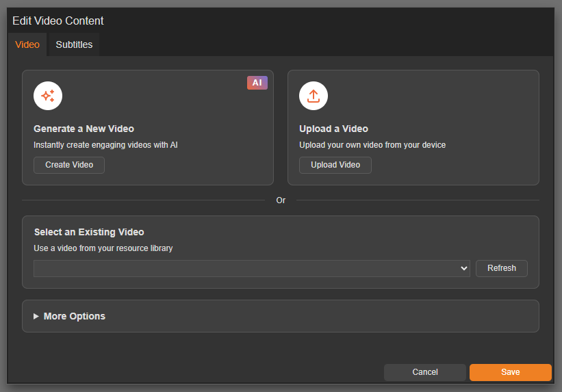
Task: Click the "Generate a New Video" heading
Action: [x=84, y=129]
